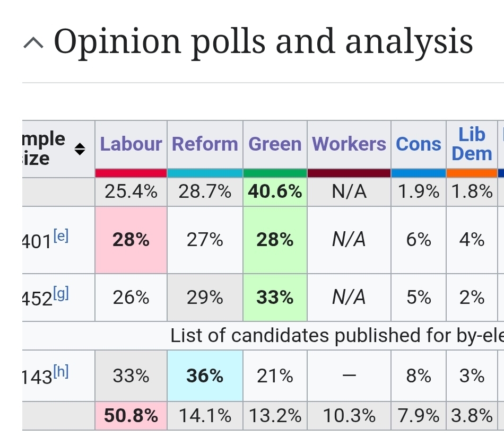
Task: Open the Workers party link
Action: click(x=349, y=144)
